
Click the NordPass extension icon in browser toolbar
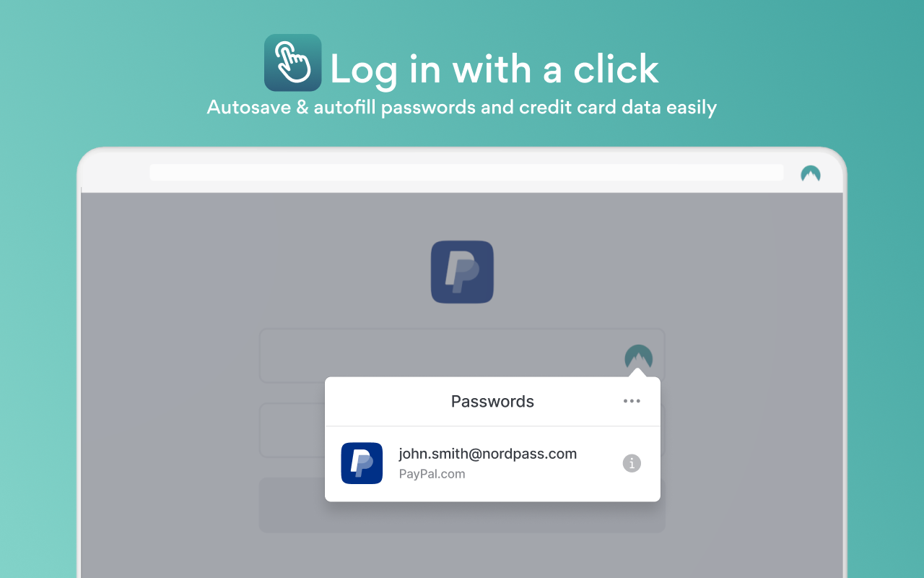tap(811, 173)
